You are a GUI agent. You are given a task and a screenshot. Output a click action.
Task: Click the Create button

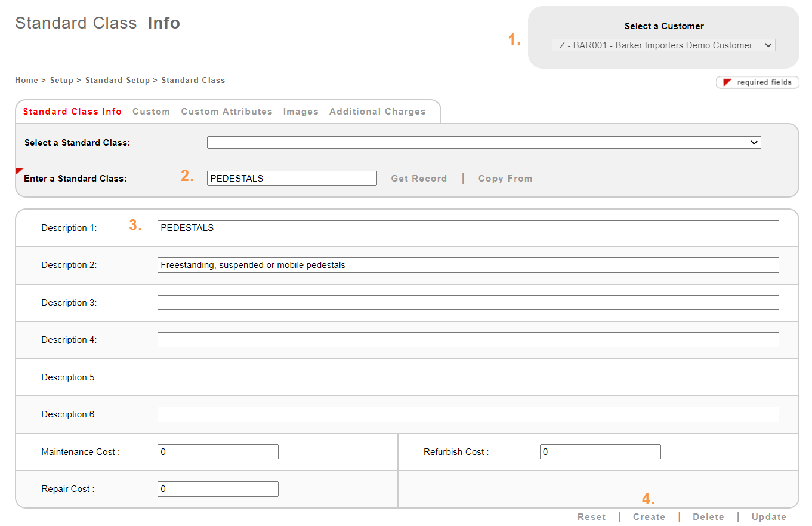[649, 517]
